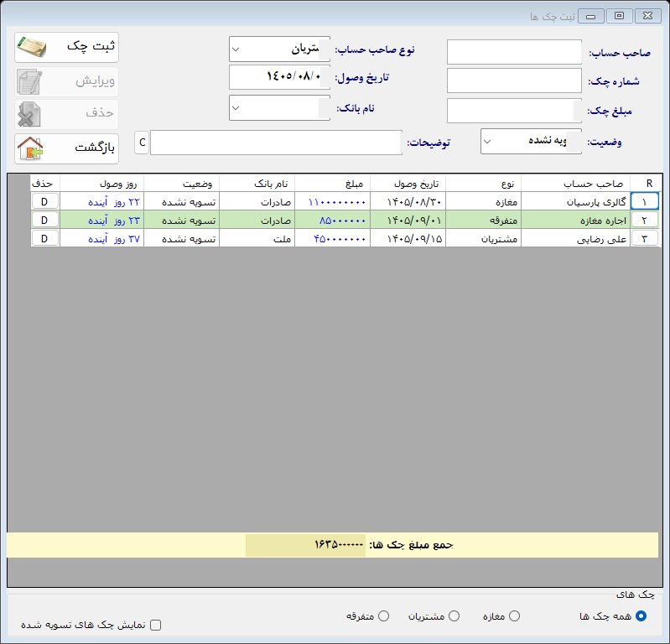Click the متفرقه type cell in row ۲
This screenshot has width=670, height=644.
tap(483, 220)
